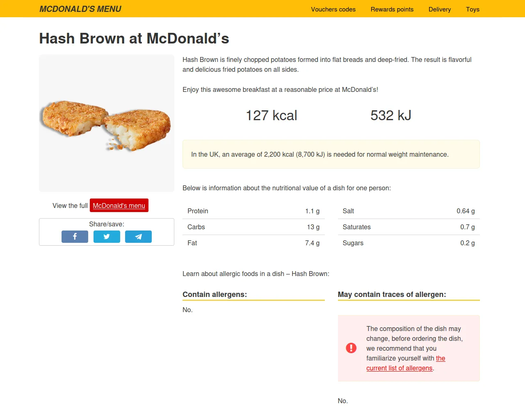Click the Hash Brown at McDonald's heading
This screenshot has height=420, width=525.
134,39
